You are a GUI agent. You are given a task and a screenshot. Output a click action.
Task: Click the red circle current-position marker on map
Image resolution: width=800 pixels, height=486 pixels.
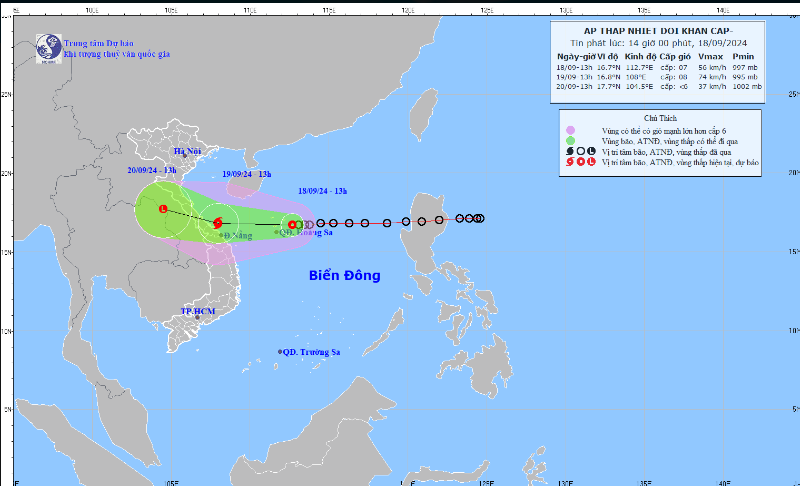[x=292, y=224]
